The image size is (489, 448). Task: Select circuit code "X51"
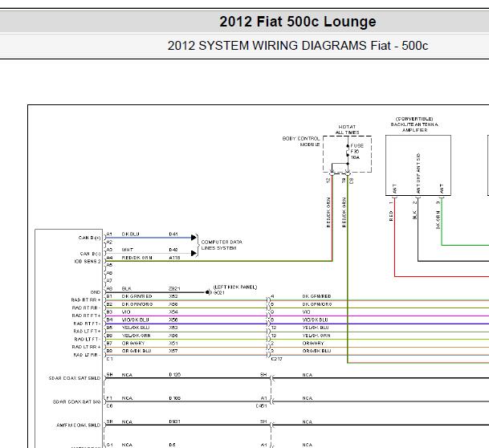tap(173, 344)
